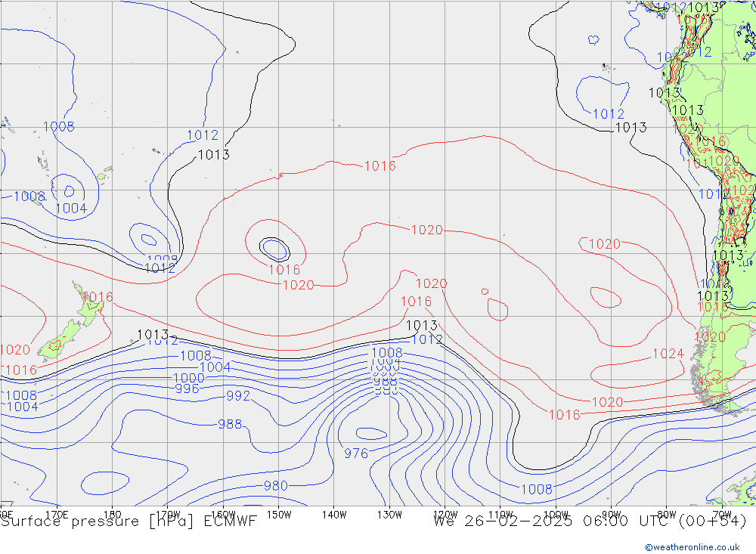
Task: Click the 170E longitude axis label
Action: pyautogui.click(x=57, y=515)
